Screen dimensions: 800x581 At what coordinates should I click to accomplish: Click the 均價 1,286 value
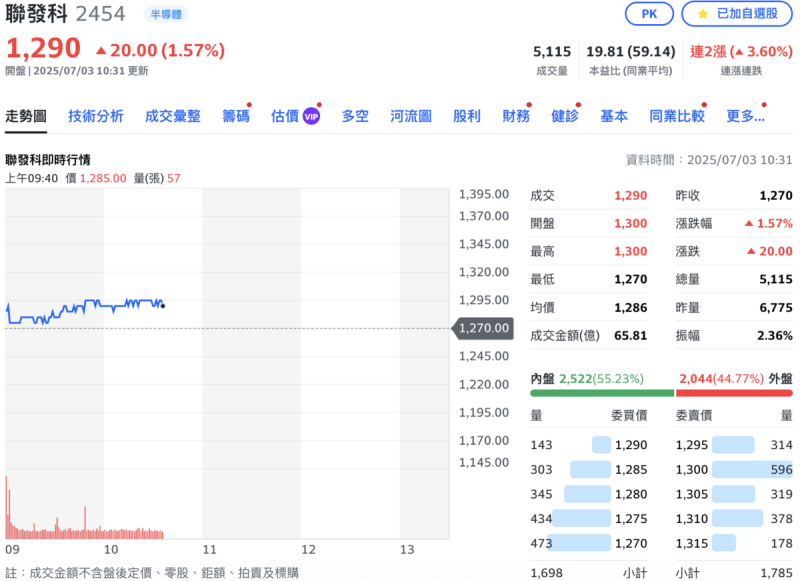click(x=631, y=308)
